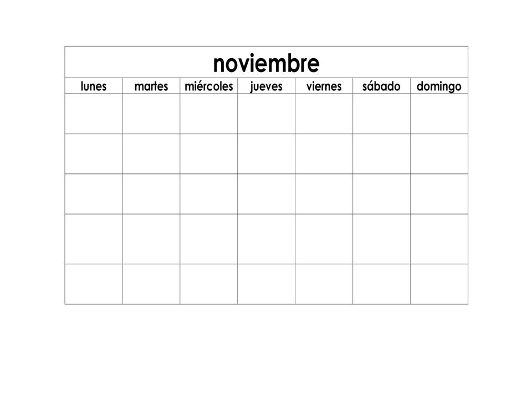Click last-row cell under sábado
Screen dimensions: 532x399
coord(381,284)
